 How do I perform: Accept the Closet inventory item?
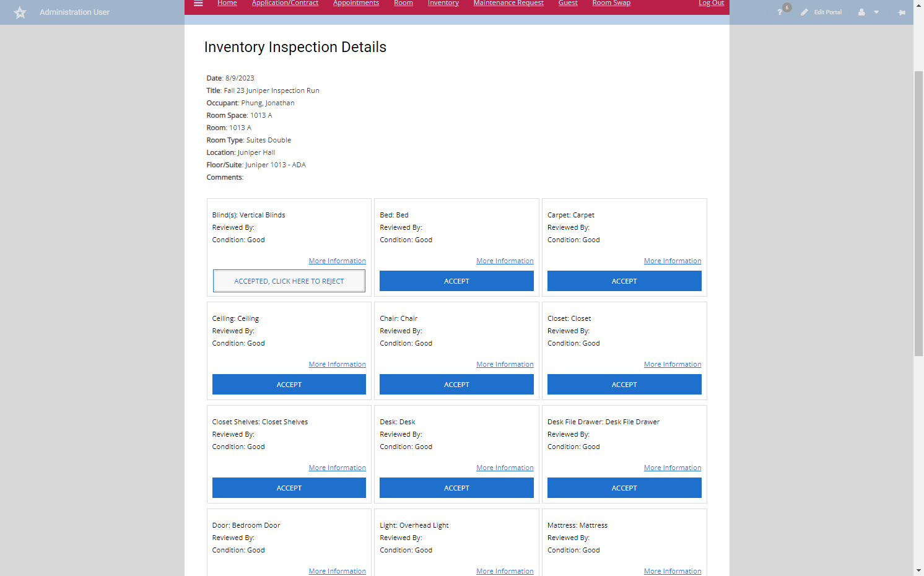pyautogui.click(x=624, y=384)
